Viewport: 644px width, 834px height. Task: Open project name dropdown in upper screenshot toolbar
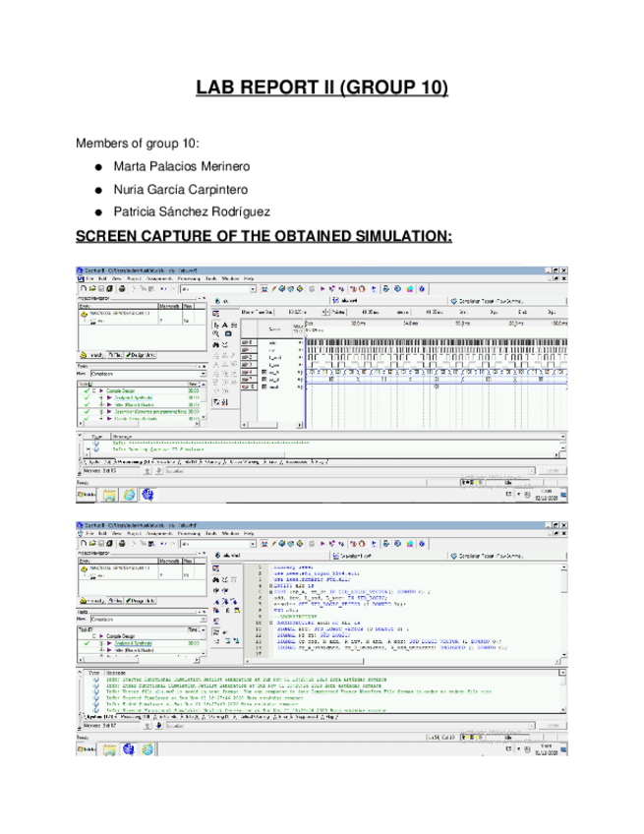click(x=253, y=289)
